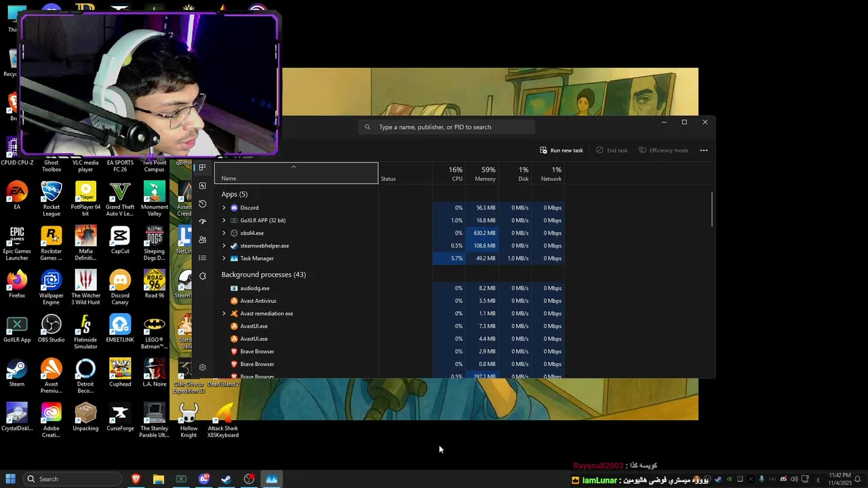868x488 pixels.
Task: Select Rockstar Games desktop icon
Action: [x=52, y=243]
